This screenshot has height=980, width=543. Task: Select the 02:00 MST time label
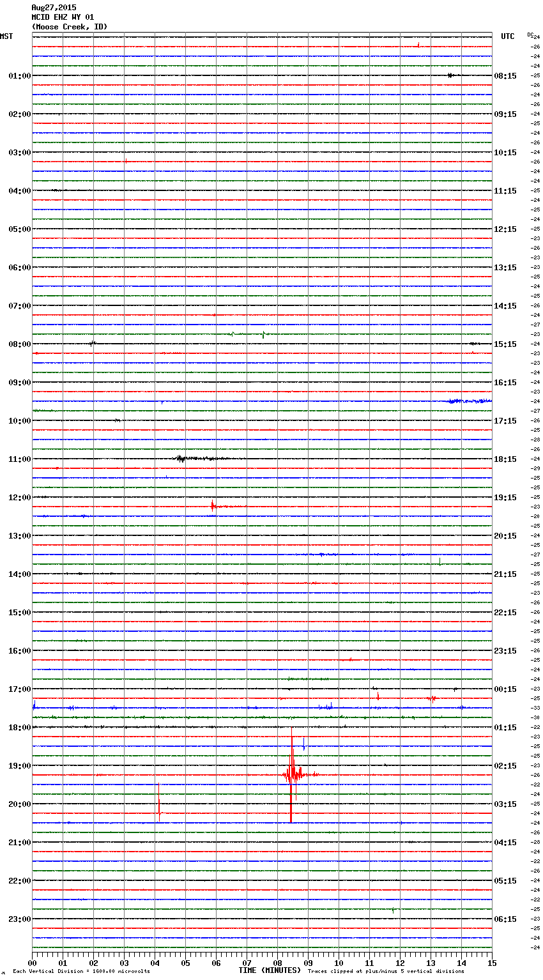[x=20, y=114]
